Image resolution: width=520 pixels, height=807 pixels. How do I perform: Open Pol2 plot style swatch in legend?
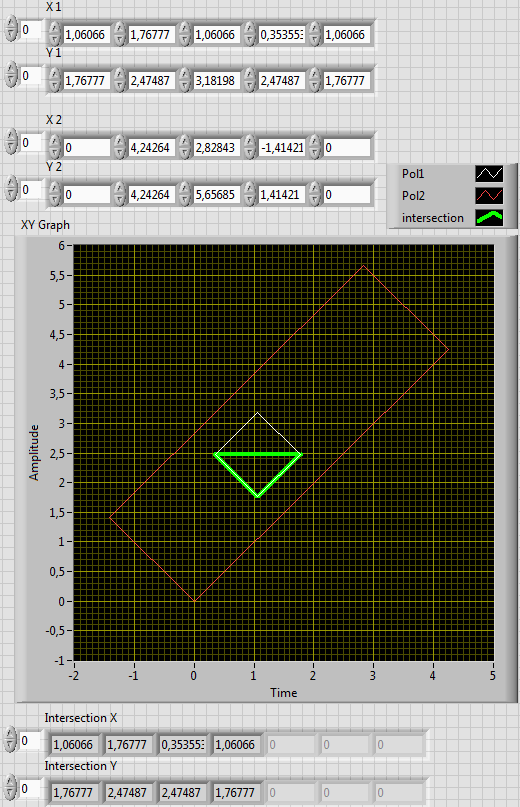point(489,196)
